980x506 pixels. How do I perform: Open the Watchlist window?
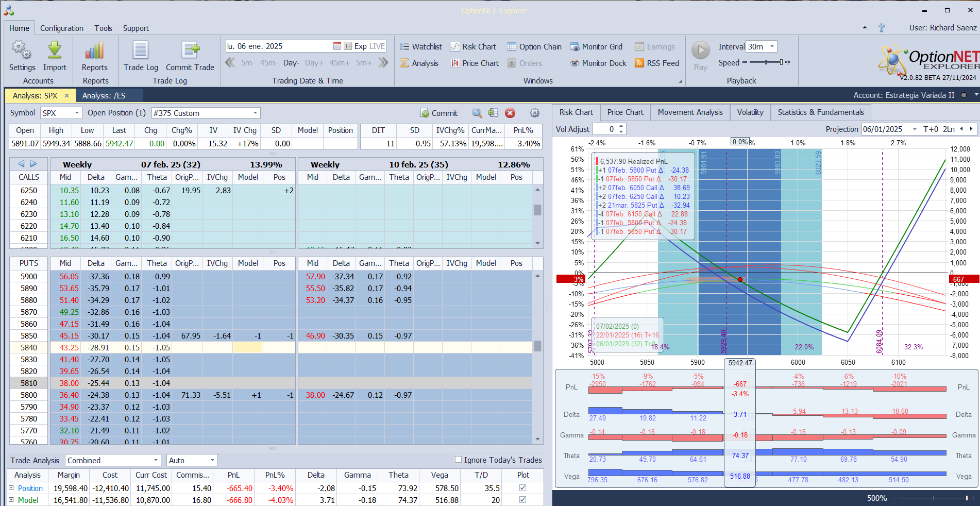(421, 47)
